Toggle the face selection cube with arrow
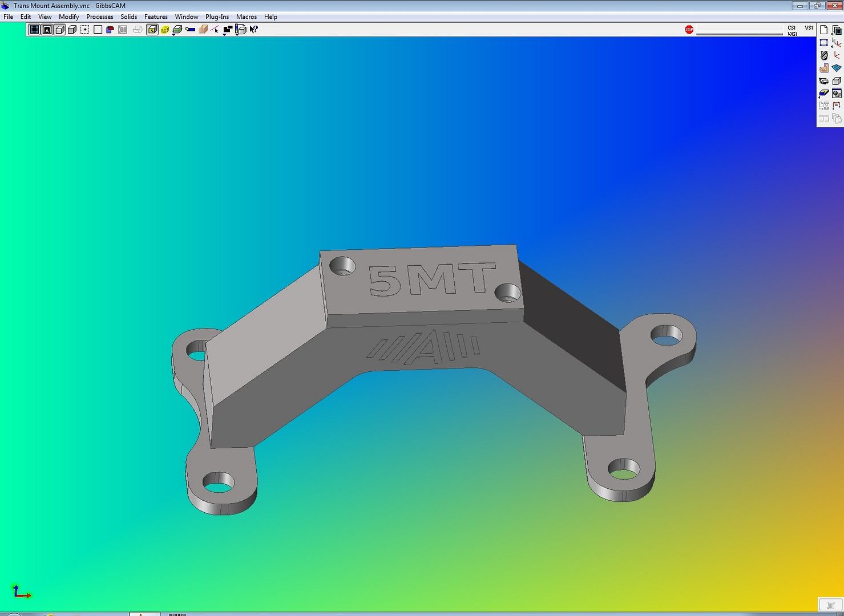The image size is (844, 616). pos(152,30)
